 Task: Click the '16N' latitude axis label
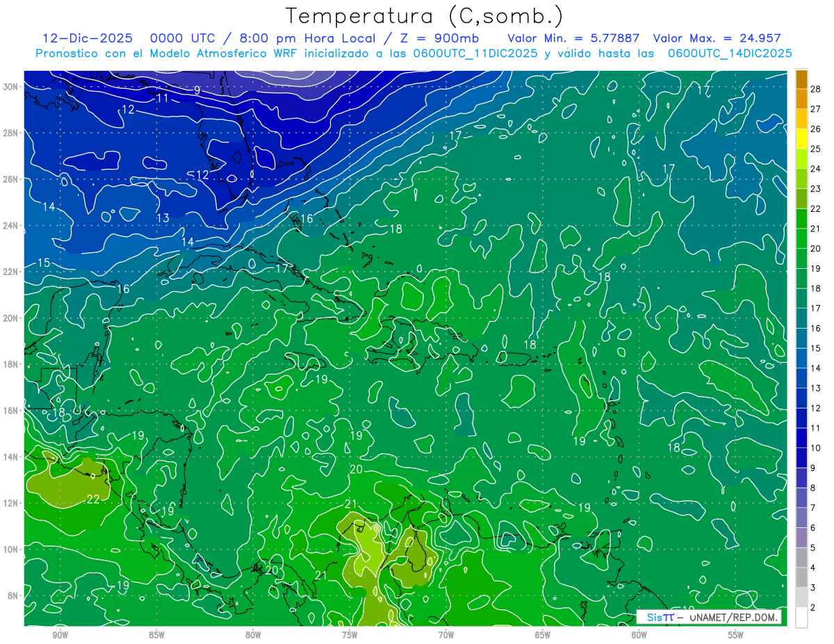(10, 411)
